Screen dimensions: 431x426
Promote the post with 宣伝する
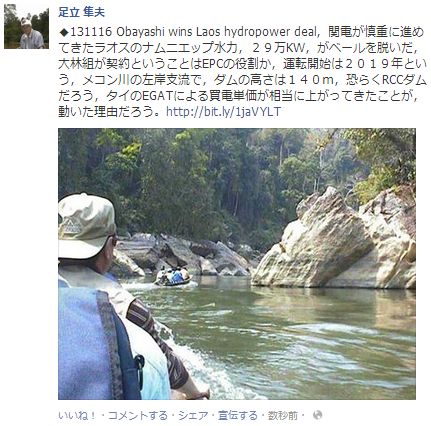[x=238, y=416]
